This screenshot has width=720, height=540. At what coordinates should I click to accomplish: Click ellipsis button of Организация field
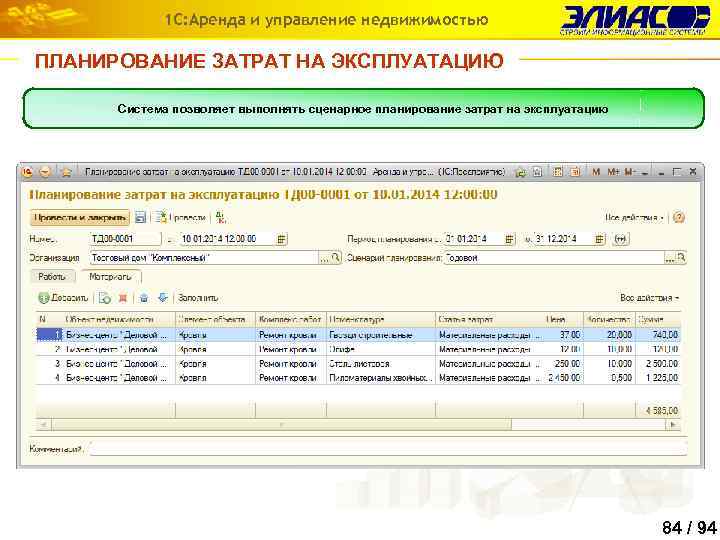[x=324, y=258]
